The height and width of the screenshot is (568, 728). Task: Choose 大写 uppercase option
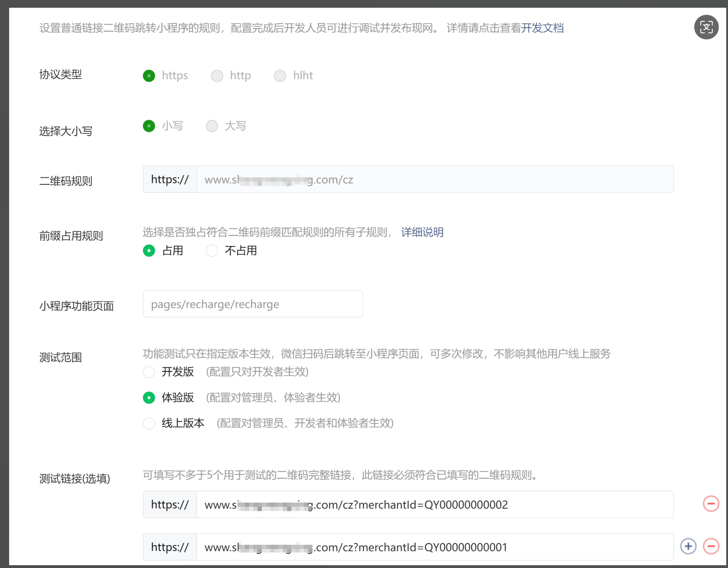coord(212,126)
